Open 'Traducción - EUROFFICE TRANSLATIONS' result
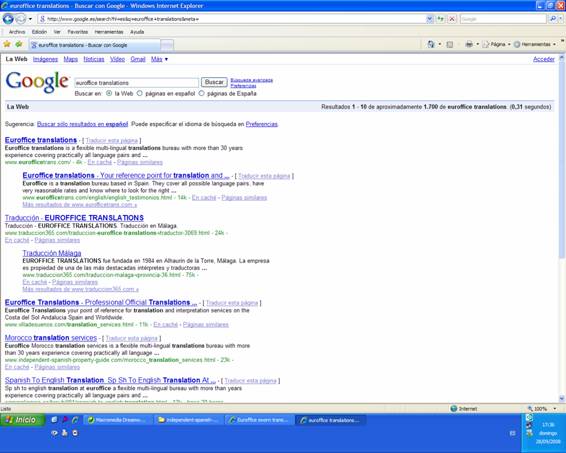566x453 pixels. [74, 218]
